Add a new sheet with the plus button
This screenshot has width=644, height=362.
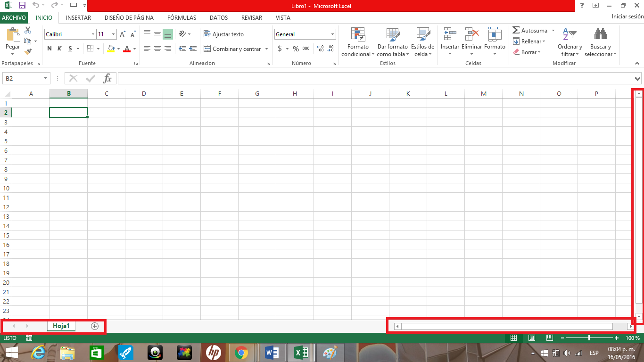tap(94, 326)
